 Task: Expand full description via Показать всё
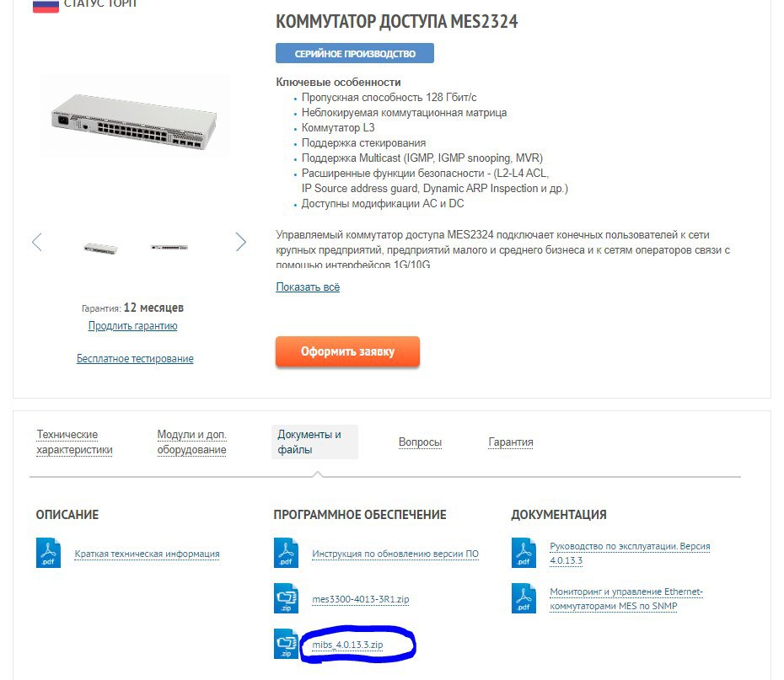[x=308, y=287]
